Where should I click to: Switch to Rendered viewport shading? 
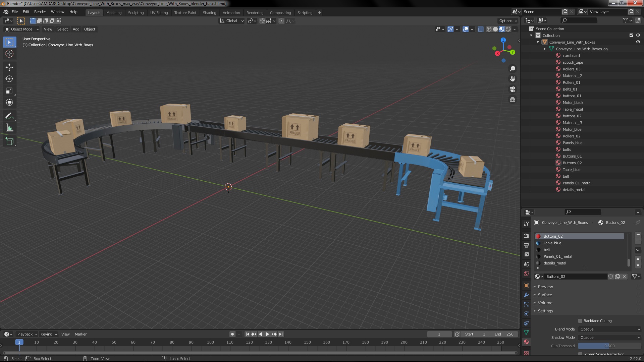(508, 29)
